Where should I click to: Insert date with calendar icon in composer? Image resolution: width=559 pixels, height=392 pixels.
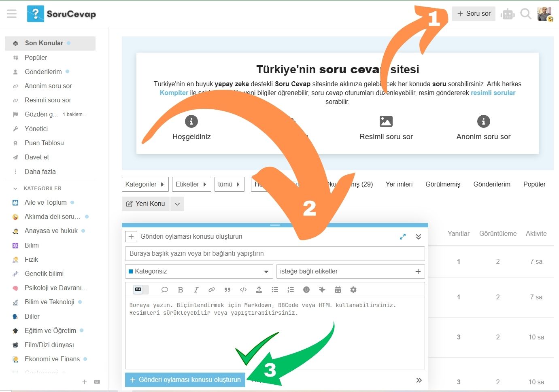[x=338, y=290]
